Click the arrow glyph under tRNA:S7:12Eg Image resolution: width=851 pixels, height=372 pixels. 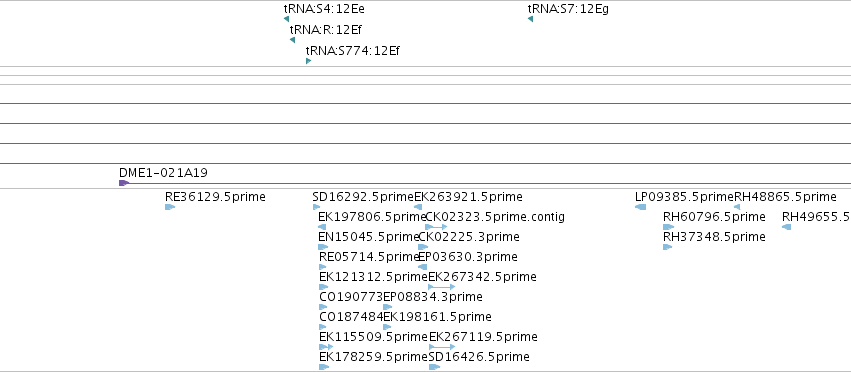(530, 19)
